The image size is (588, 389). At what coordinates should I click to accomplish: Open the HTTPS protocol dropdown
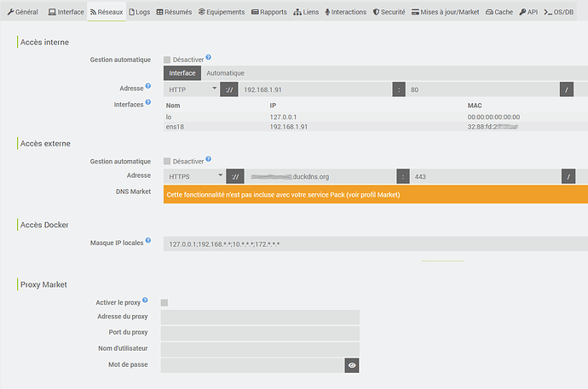193,176
